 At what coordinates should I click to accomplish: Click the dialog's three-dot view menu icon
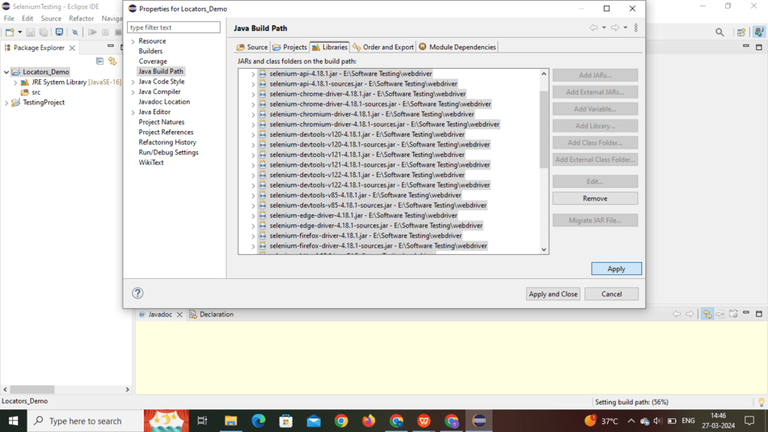click(636, 28)
